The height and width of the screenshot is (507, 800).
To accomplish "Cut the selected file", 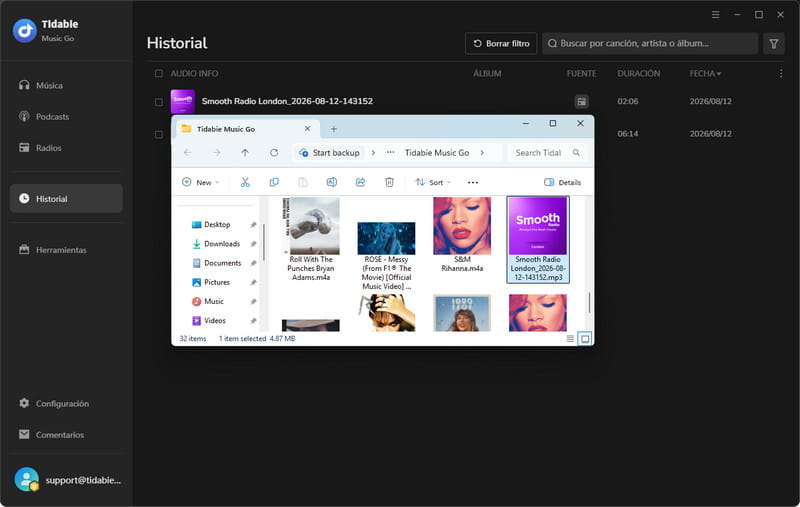I will click(245, 182).
